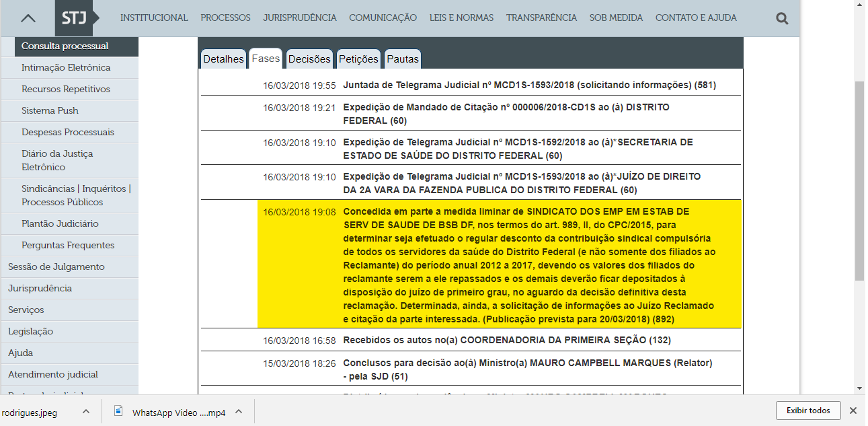
Task: Click the Exibir todos button
Action: pos(807,411)
